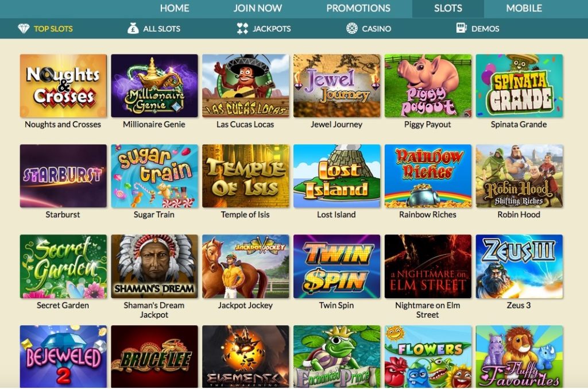This screenshot has height=389, width=588.
Task: Open the Starburst game thumbnail
Action: pyautogui.click(x=63, y=176)
